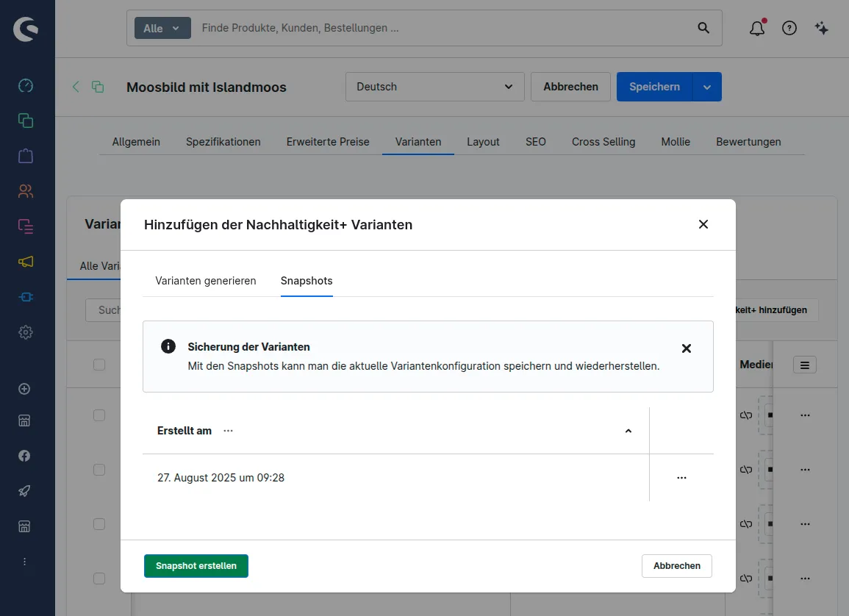Open row actions dots of third variant row
The height and width of the screenshot is (616, 849).
[x=805, y=524]
